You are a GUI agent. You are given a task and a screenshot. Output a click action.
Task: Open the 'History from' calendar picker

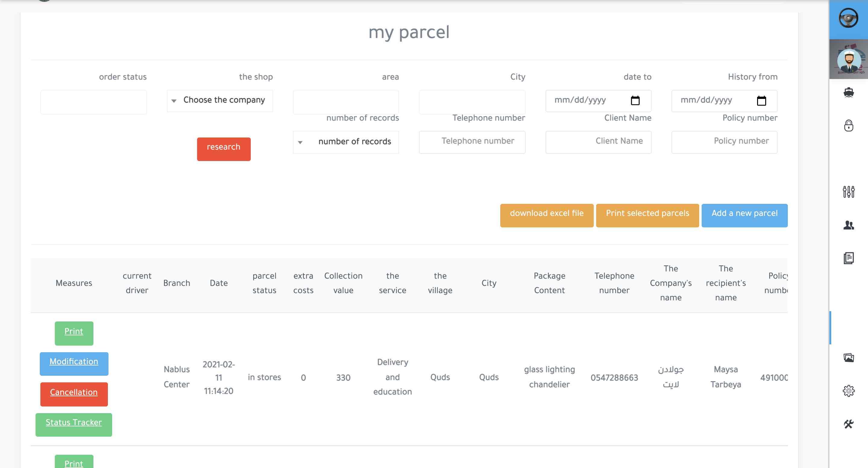(x=761, y=100)
